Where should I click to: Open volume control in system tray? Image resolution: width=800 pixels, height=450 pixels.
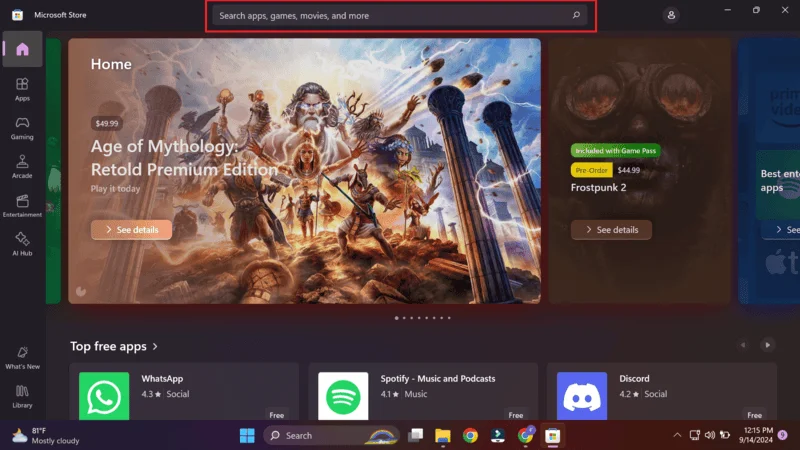(710, 435)
